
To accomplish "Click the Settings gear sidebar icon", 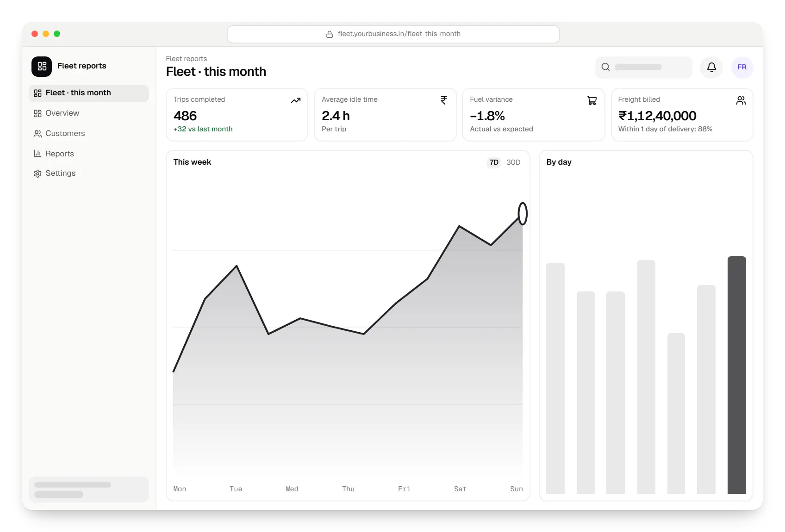I will coord(37,173).
